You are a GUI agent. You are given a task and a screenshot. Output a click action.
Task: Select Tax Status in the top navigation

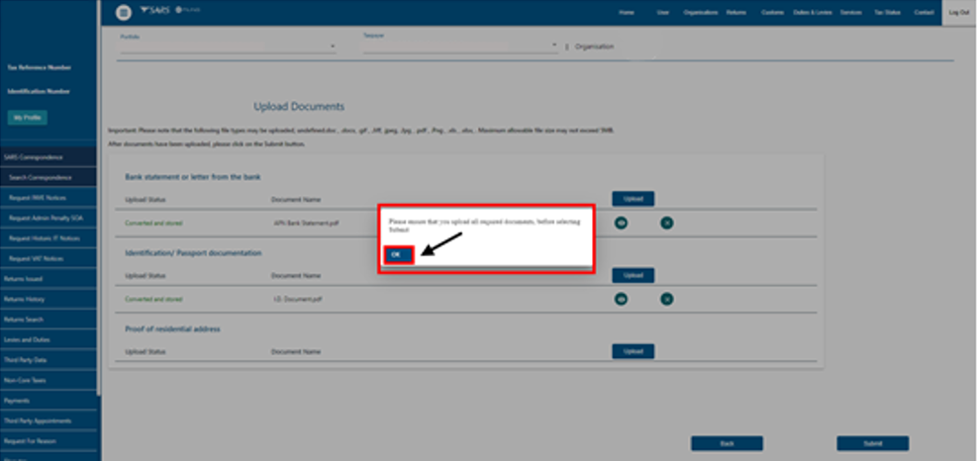887,13
